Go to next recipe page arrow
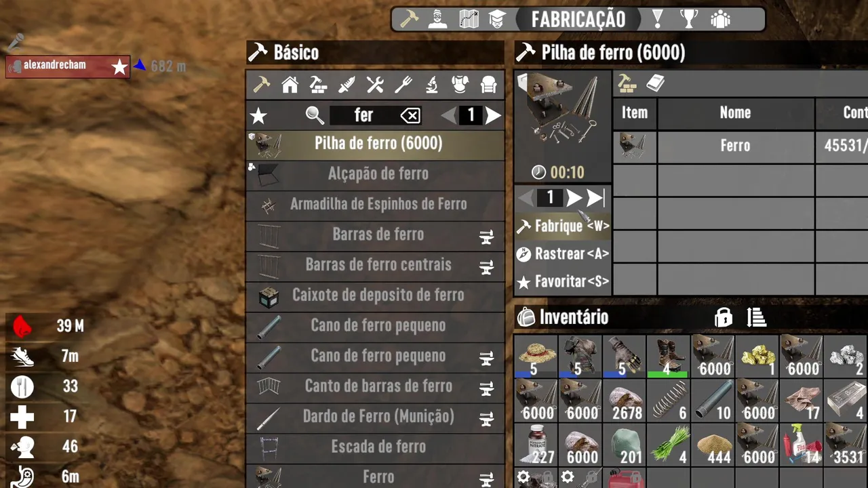This screenshot has width=868, height=488. 494,116
